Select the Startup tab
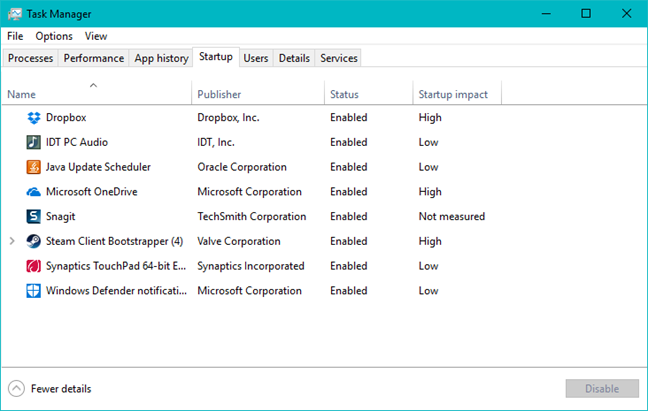648x411 pixels. click(x=216, y=57)
